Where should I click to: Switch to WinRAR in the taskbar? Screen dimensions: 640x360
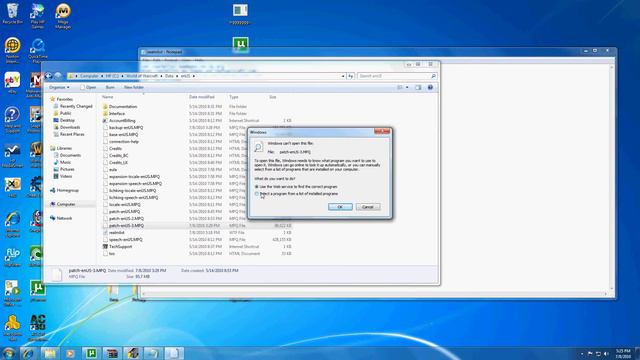112,353
